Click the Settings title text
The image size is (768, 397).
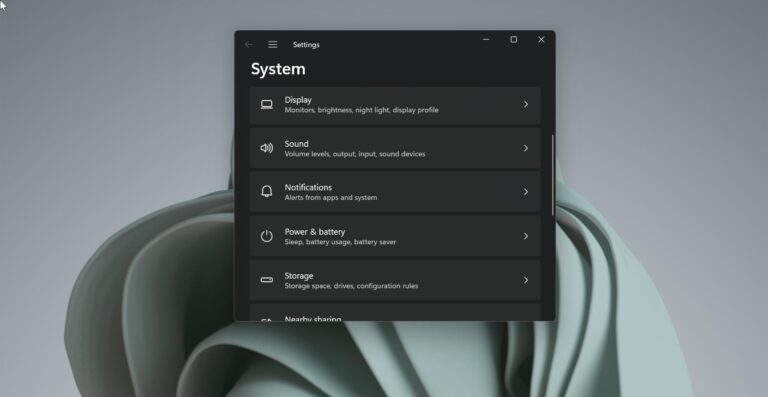306,45
